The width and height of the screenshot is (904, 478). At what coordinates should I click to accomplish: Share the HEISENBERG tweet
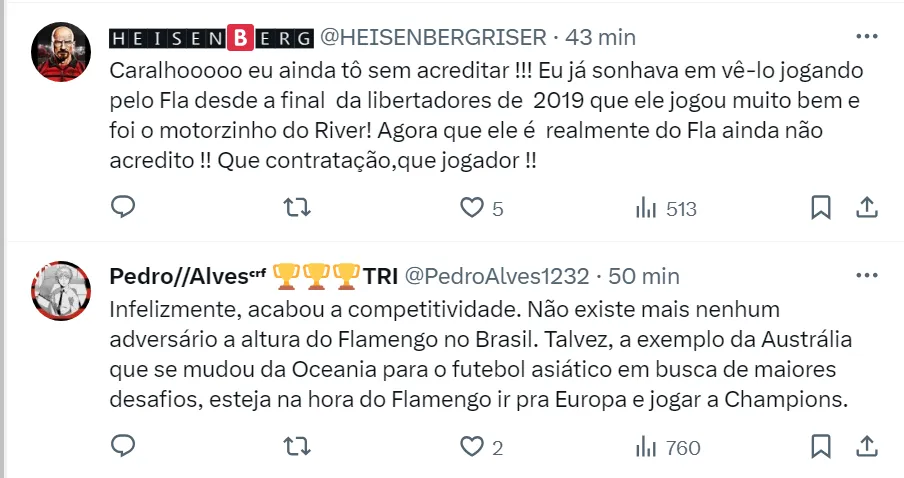coord(866,208)
